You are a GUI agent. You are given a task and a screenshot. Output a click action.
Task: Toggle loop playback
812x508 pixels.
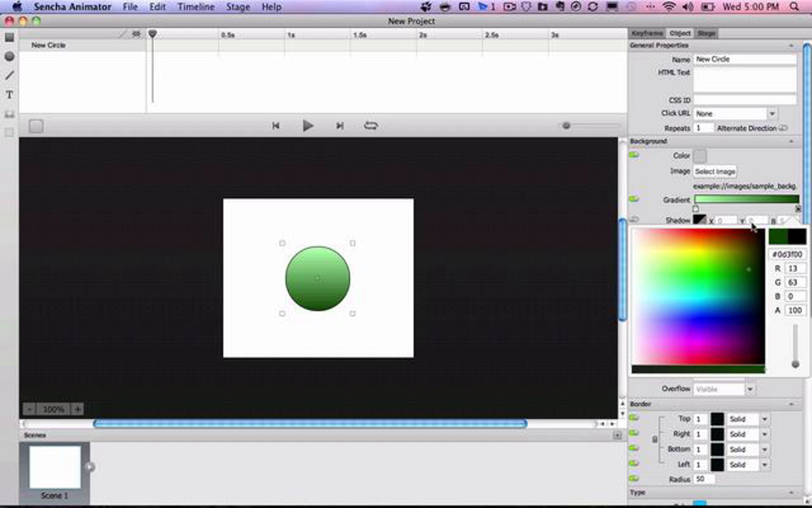click(x=371, y=126)
